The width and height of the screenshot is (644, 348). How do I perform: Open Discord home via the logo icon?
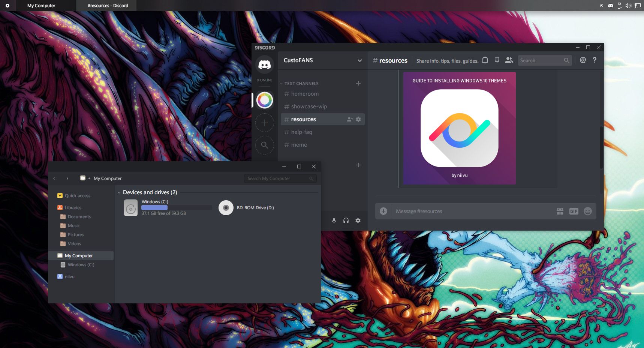[x=265, y=65]
